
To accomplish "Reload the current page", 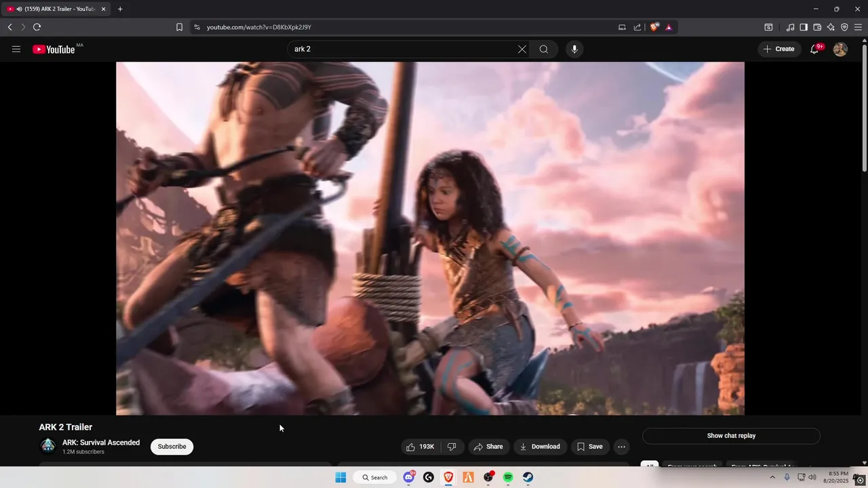I will 37,27.
